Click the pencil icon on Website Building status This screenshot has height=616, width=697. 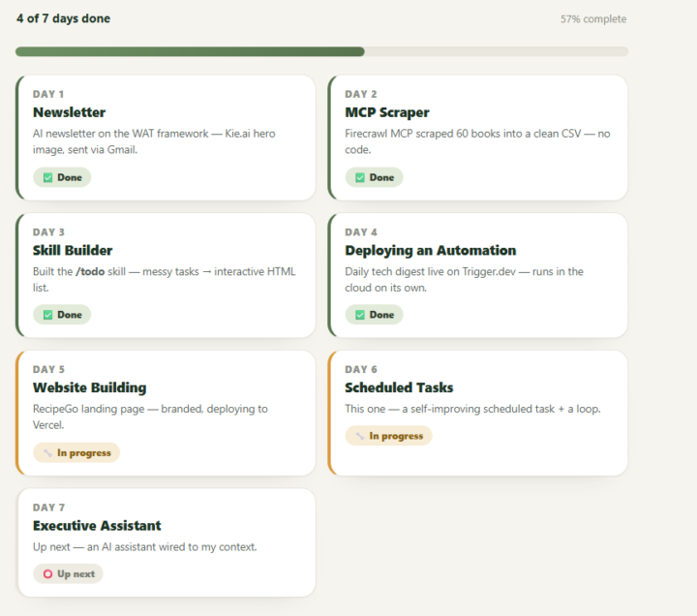tap(47, 452)
